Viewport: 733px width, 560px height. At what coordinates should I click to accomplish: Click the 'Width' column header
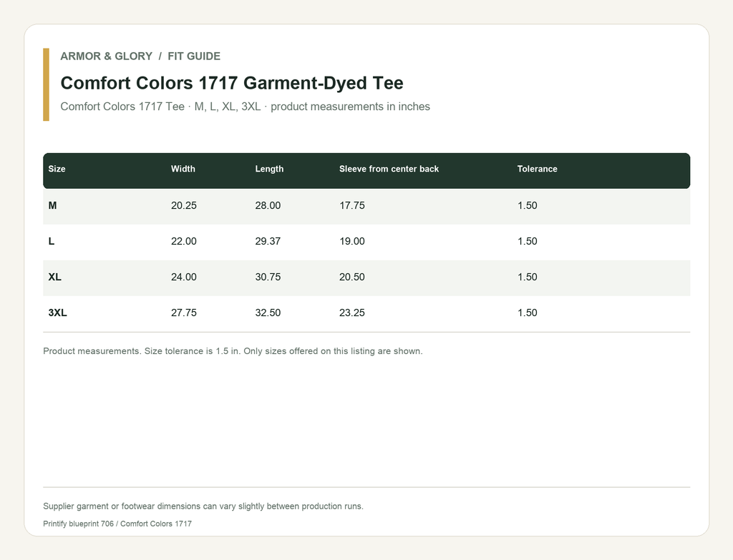(x=183, y=169)
